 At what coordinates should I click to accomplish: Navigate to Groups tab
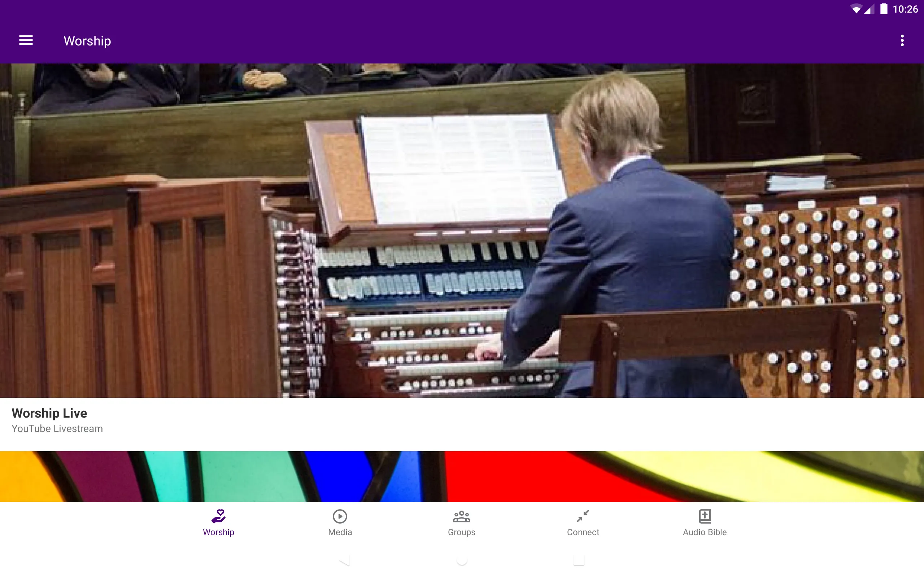[462, 523]
